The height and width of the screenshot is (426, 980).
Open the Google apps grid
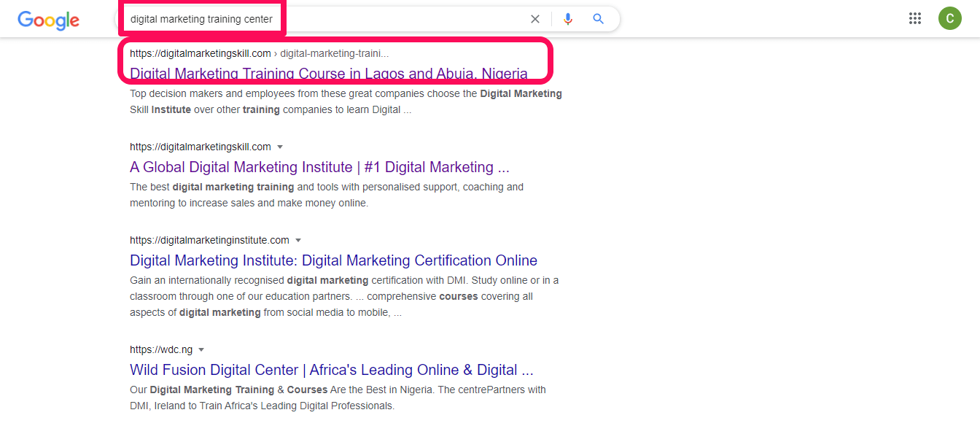(915, 19)
